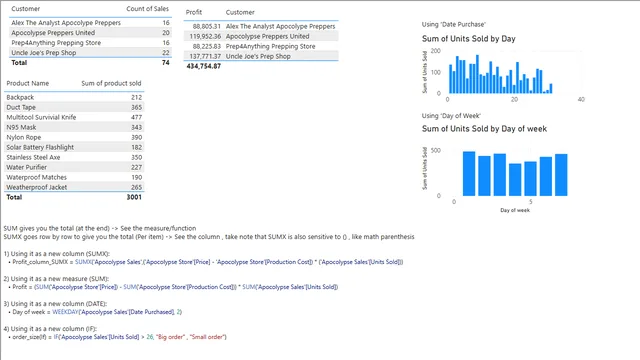This screenshot has height=360, width=640.
Task: Click the 'Using it as a new column (SUMX)' heading
Action: click(57, 253)
